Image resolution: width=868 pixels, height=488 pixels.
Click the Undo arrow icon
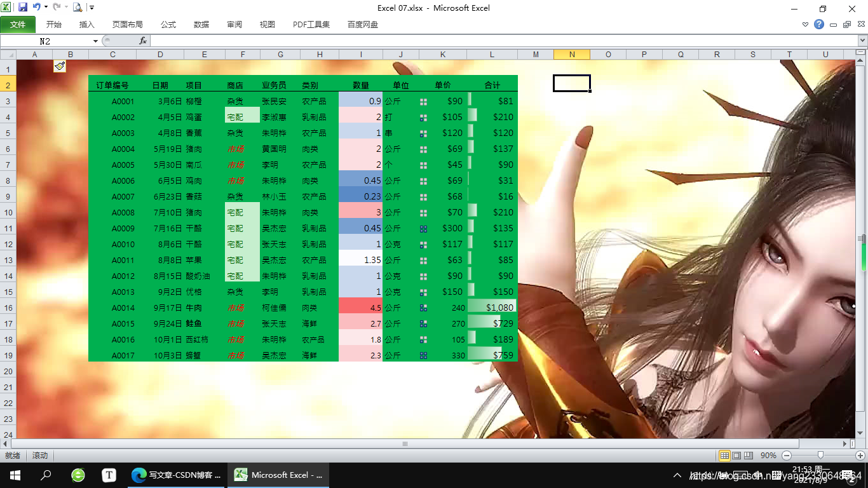pos(36,8)
